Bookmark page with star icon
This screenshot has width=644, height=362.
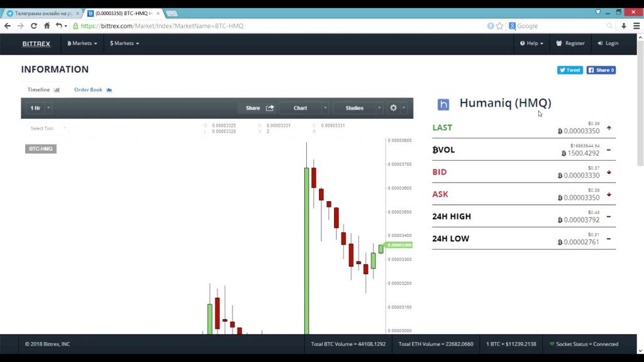[x=499, y=26]
